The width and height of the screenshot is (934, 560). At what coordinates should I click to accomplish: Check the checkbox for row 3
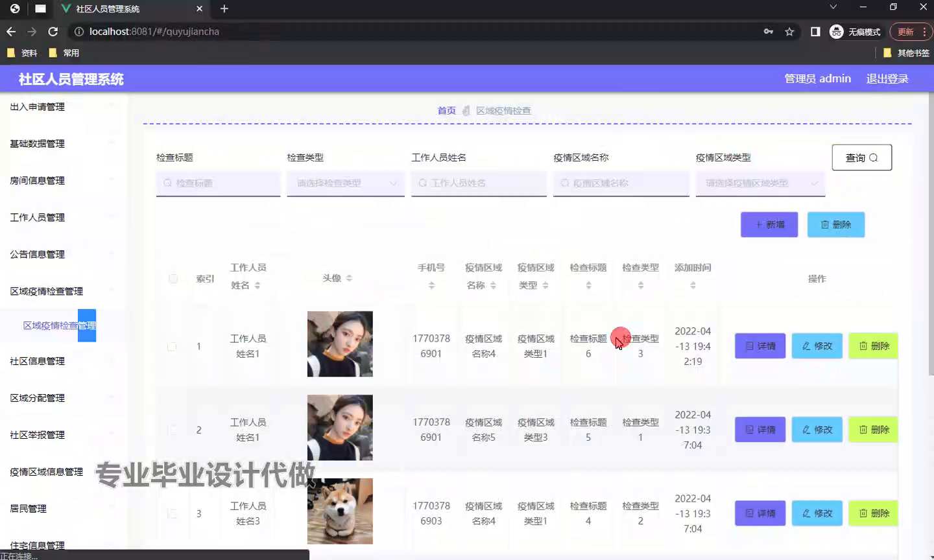pos(172,513)
